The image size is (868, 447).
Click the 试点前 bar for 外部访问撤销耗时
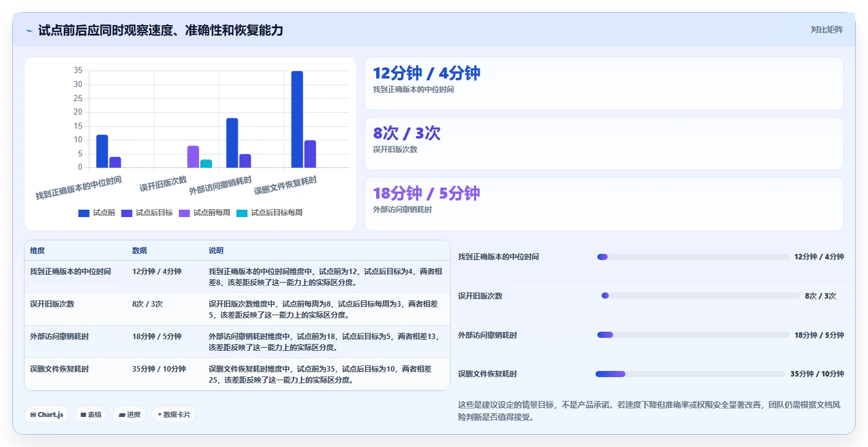click(232, 143)
